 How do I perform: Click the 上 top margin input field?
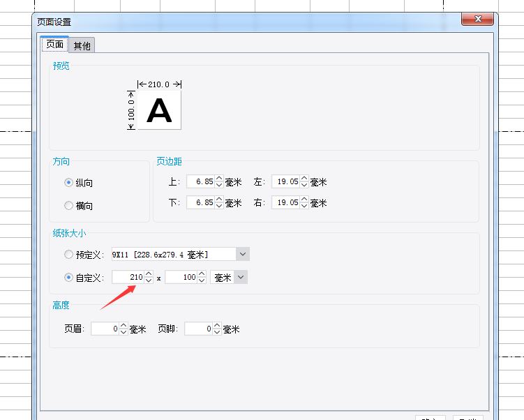[x=200, y=182]
